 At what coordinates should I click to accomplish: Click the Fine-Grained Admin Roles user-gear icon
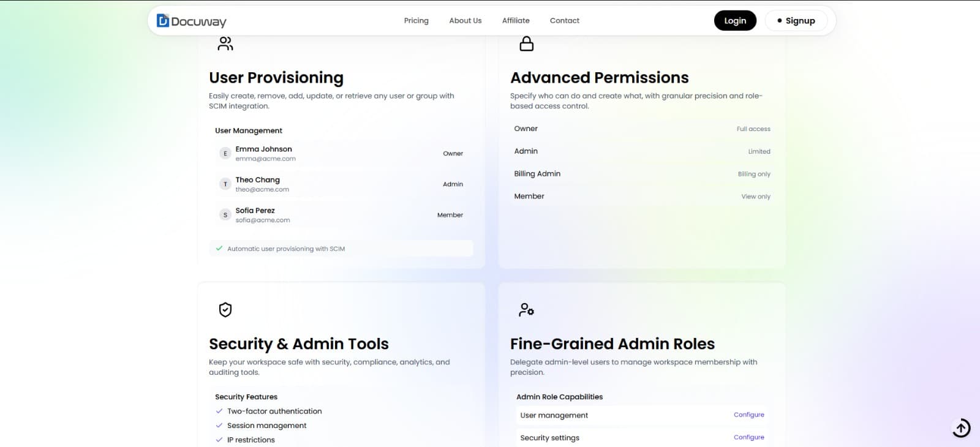click(526, 310)
